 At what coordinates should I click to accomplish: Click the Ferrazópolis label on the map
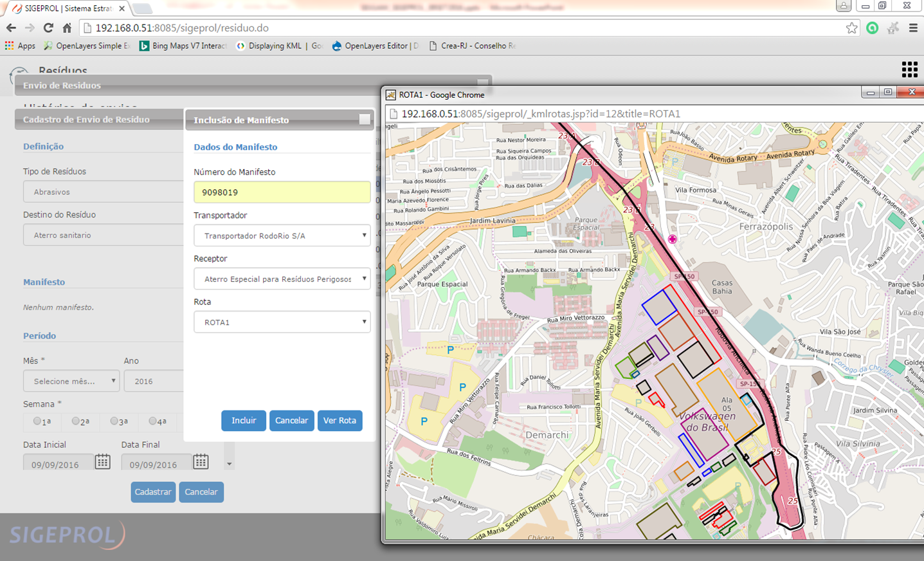click(x=766, y=227)
